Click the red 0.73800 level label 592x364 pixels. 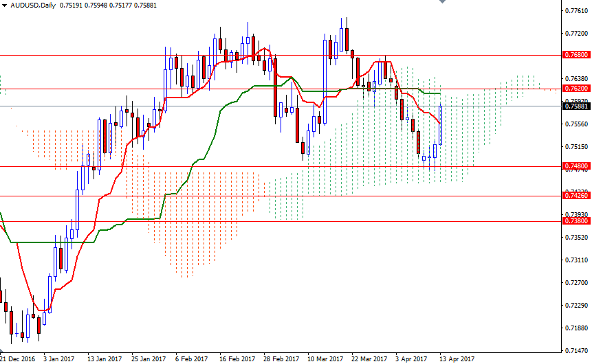tap(575, 221)
